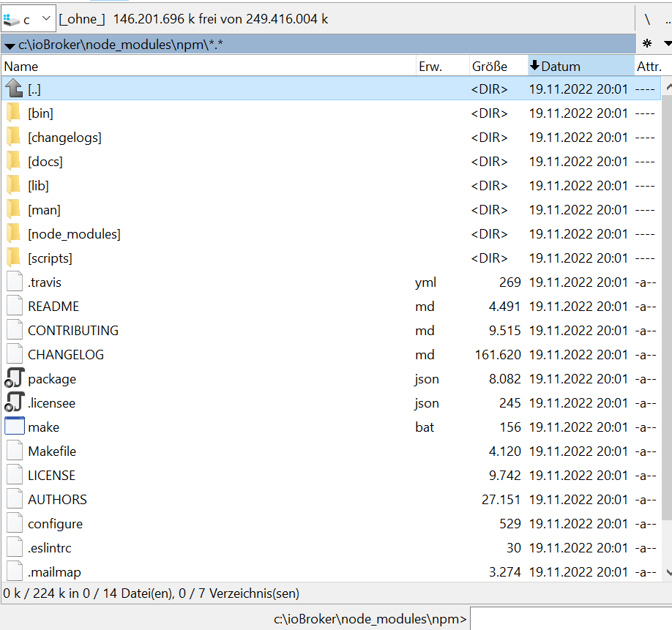
Task: Sort files by Datum column header
Action: [580, 67]
